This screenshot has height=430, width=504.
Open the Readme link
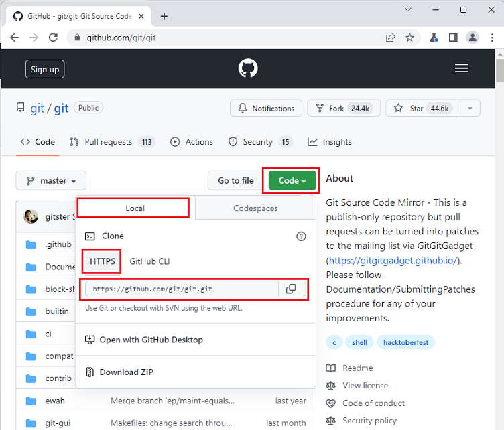pos(357,368)
